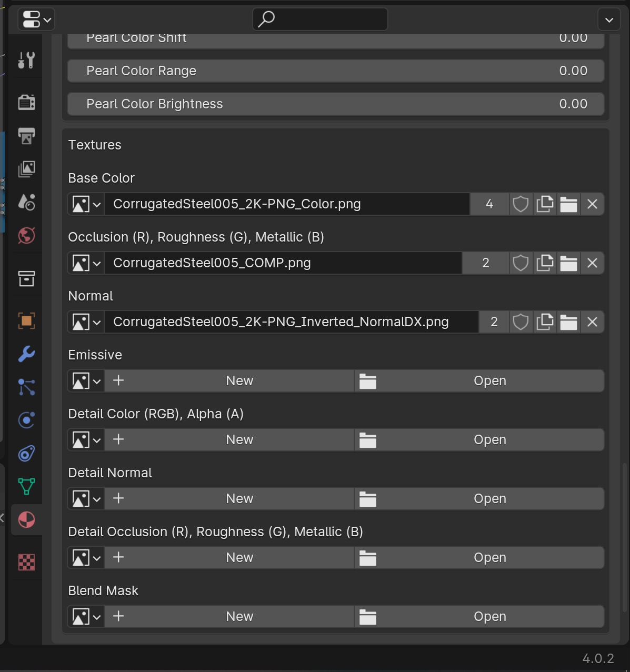Open the Render properties tab
The height and width of the screenshot is (672, 630).
(26, 102)
